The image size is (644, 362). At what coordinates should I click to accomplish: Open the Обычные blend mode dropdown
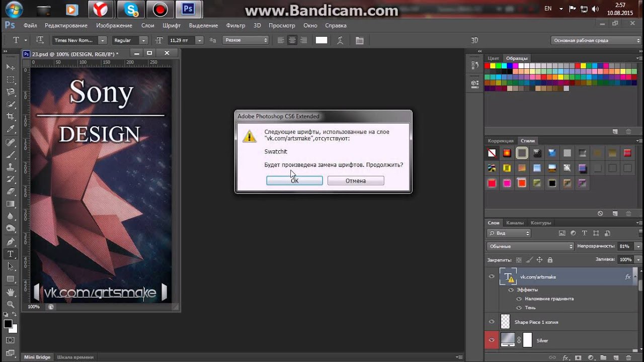point(530,246)
